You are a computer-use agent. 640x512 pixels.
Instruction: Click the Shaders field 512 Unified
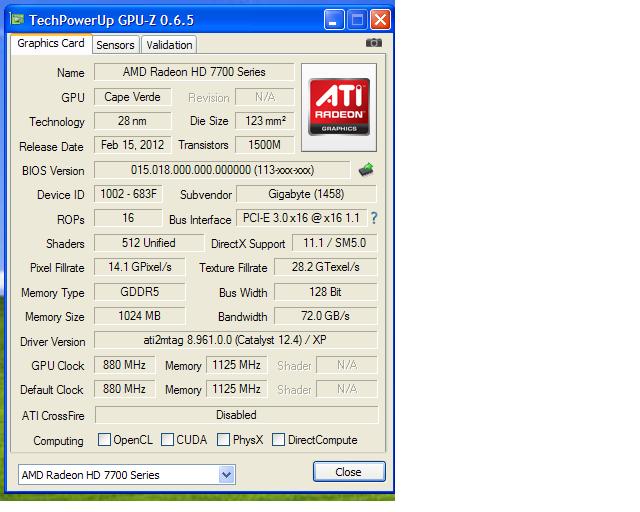[x=149, y=243]
